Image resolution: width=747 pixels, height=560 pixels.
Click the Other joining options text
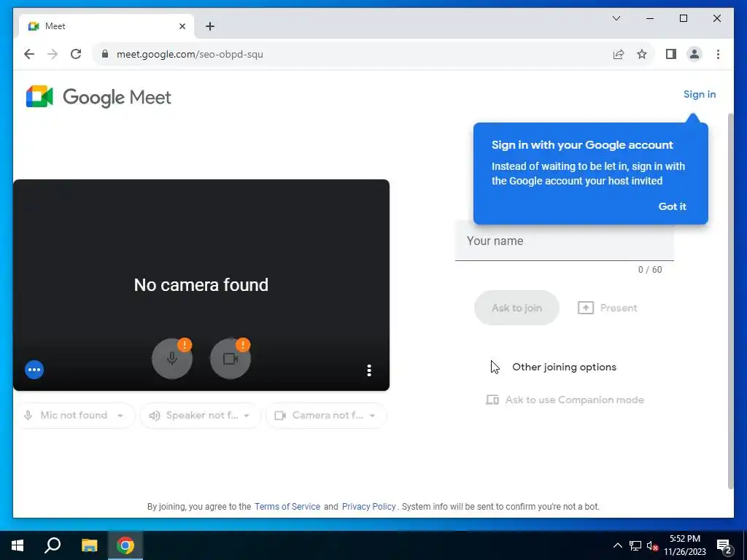coord(564,367)
